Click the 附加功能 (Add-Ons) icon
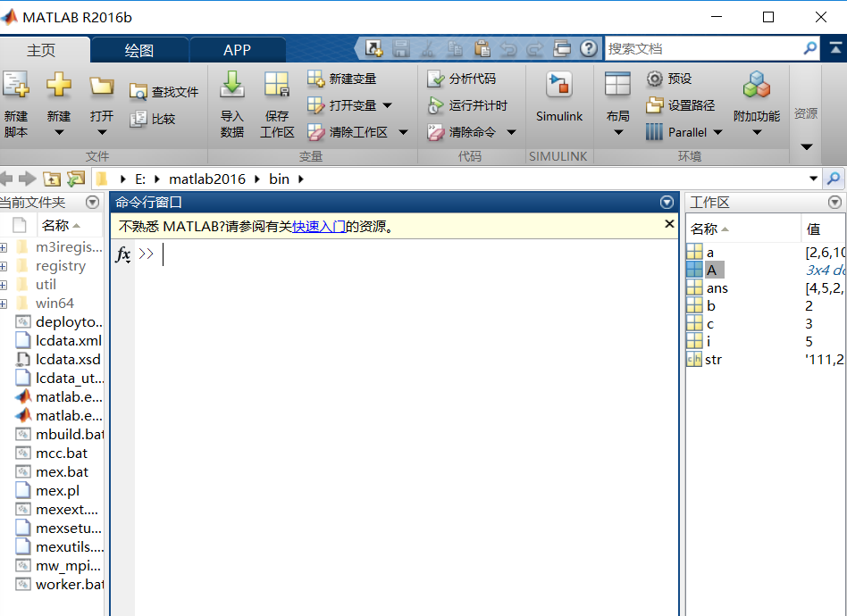 pos(756,96)
